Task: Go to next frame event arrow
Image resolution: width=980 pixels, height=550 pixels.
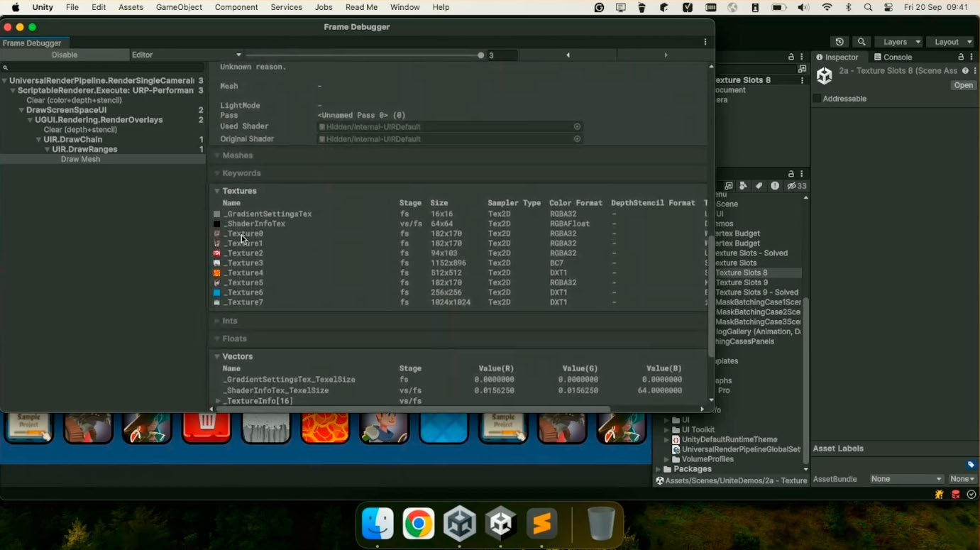Action: (666, 55)
